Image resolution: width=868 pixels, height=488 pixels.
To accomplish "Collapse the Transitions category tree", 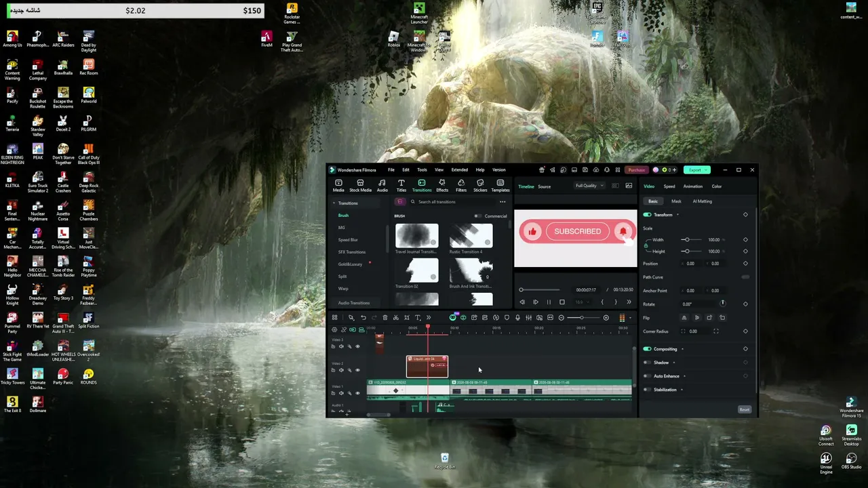I will pos(334,203).
